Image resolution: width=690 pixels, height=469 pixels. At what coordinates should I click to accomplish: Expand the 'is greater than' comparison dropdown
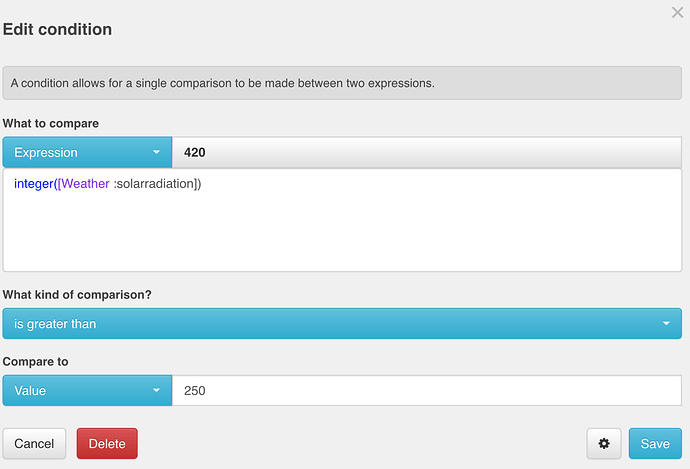click(x=342, y=323)
